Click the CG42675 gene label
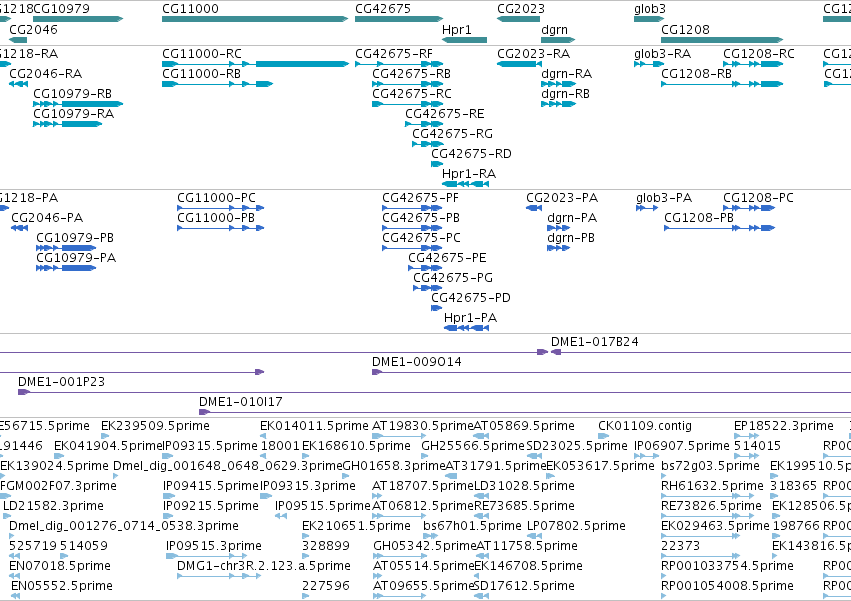Viewport: 851px width, 601px height. pyautogui.click(x=383, y=9)
